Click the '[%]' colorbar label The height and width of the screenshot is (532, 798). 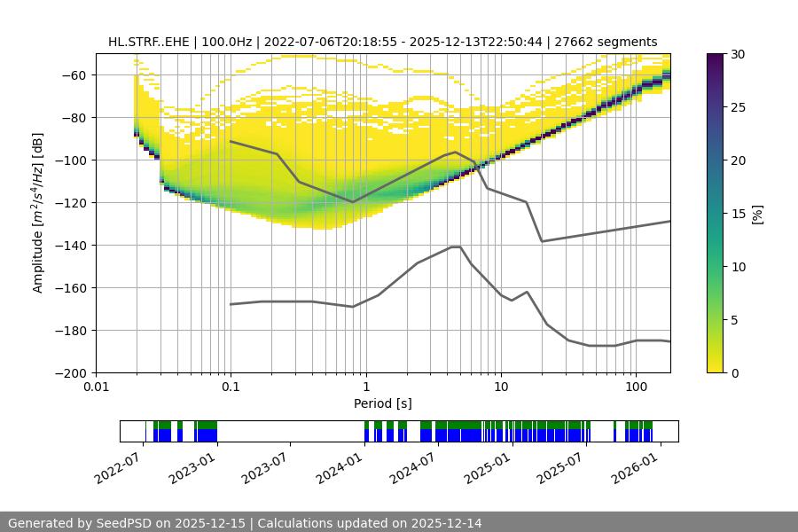(x=756, y=214)
